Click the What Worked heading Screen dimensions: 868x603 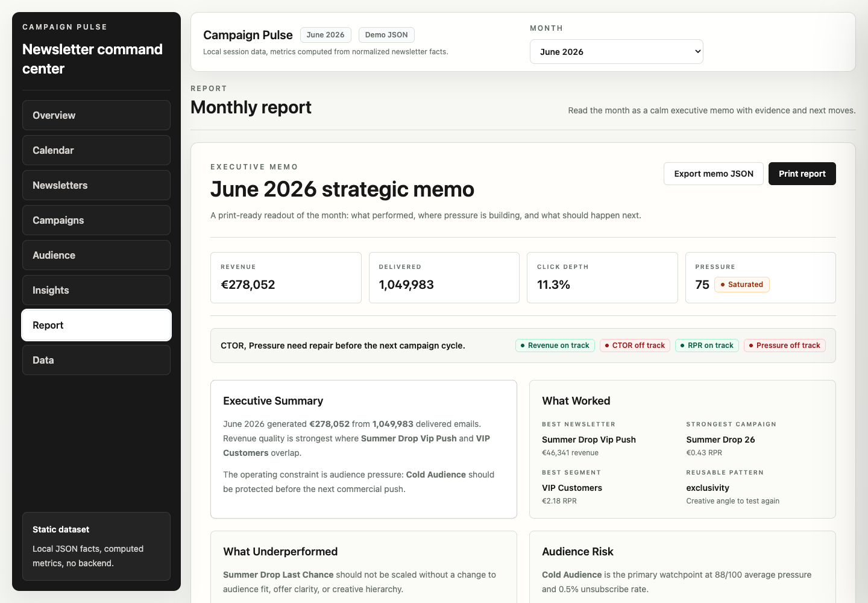[x=576, y=401]
